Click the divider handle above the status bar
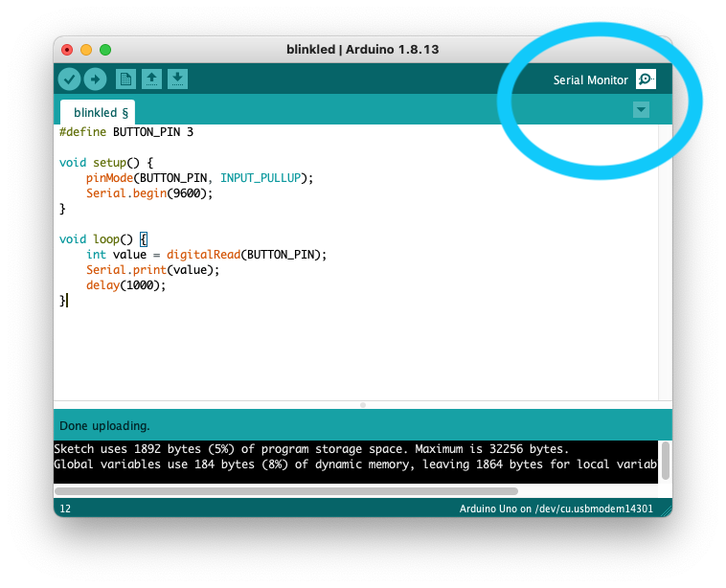This screenshot has width=726, height=588. click(363, 405)
